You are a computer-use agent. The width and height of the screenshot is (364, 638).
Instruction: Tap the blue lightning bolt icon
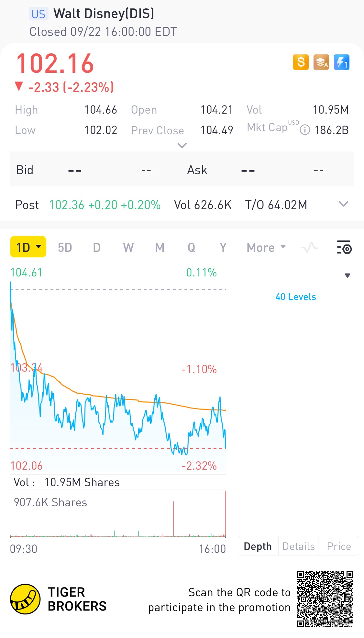342,62
